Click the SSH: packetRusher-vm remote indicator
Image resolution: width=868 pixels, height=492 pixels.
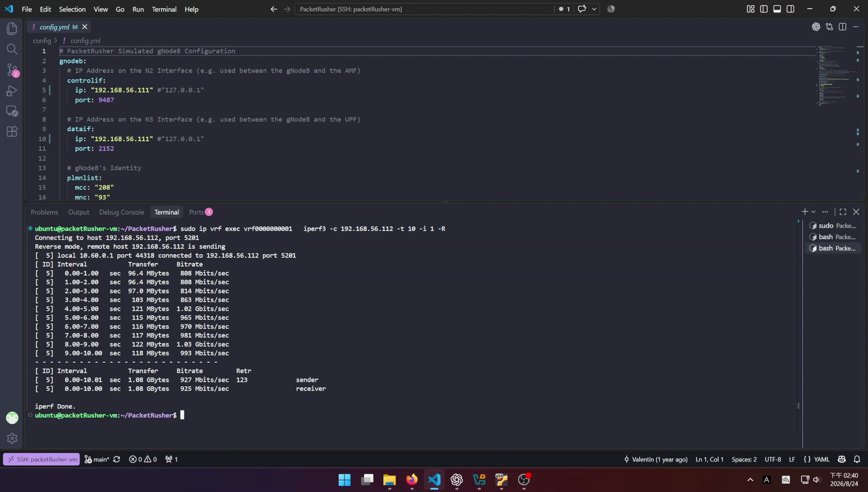[42, 459]
